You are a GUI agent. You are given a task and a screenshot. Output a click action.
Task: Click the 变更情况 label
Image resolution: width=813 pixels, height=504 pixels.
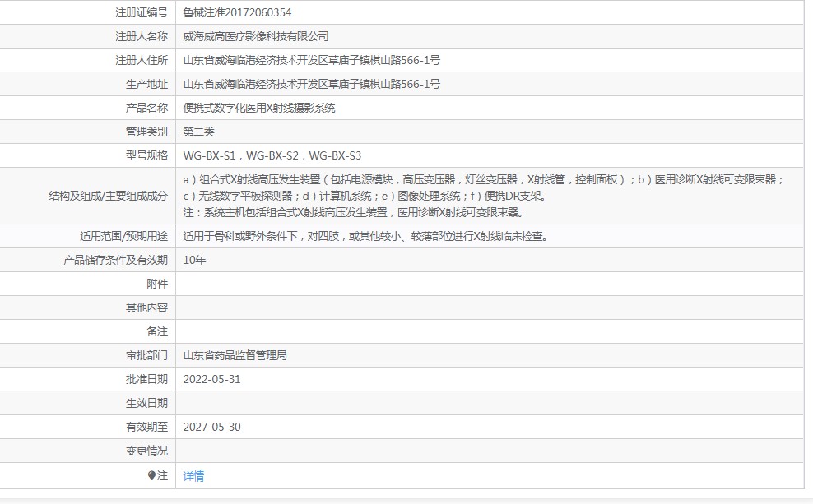[146, 451]
